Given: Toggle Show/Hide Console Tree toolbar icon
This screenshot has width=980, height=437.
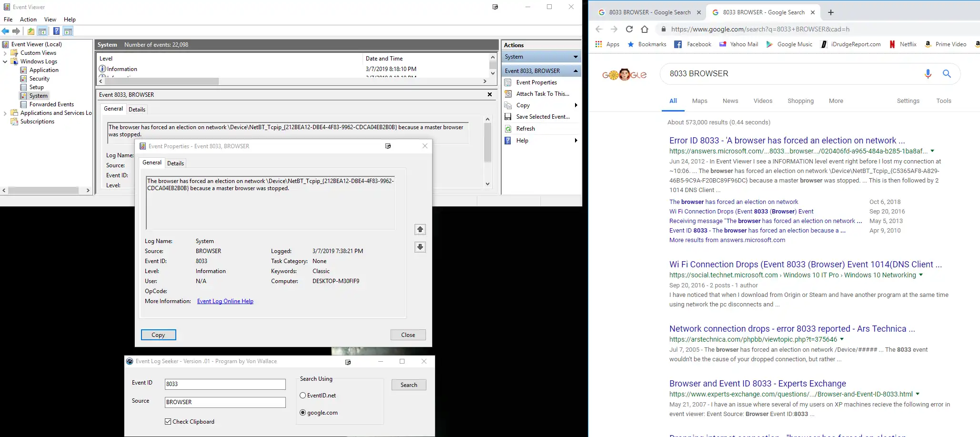Looking at the screenshot, I should point(42,31).
